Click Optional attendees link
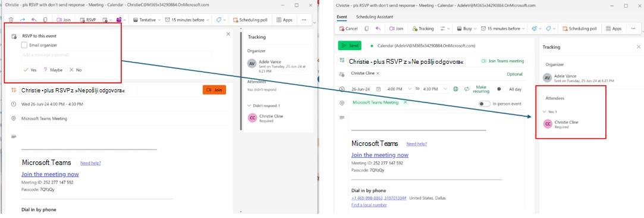This screenshot has height=218, width=644. tap(514, 74)
